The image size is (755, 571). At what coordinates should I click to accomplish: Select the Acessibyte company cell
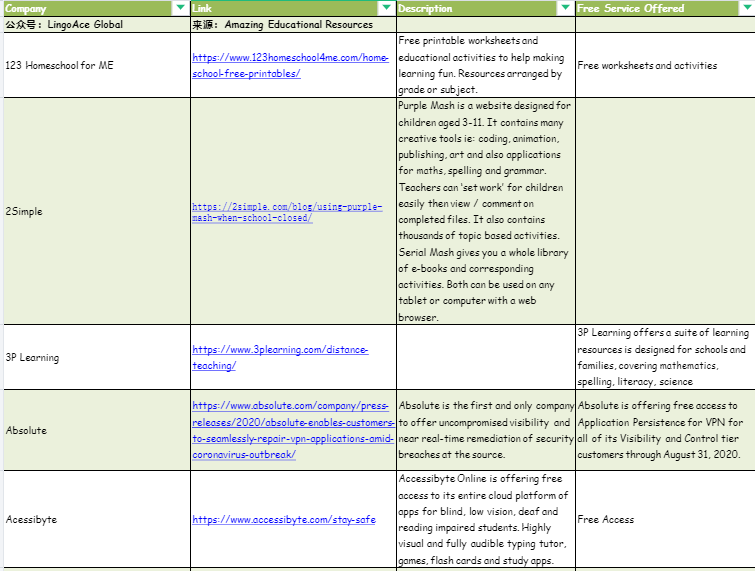[x=97, y=519]
